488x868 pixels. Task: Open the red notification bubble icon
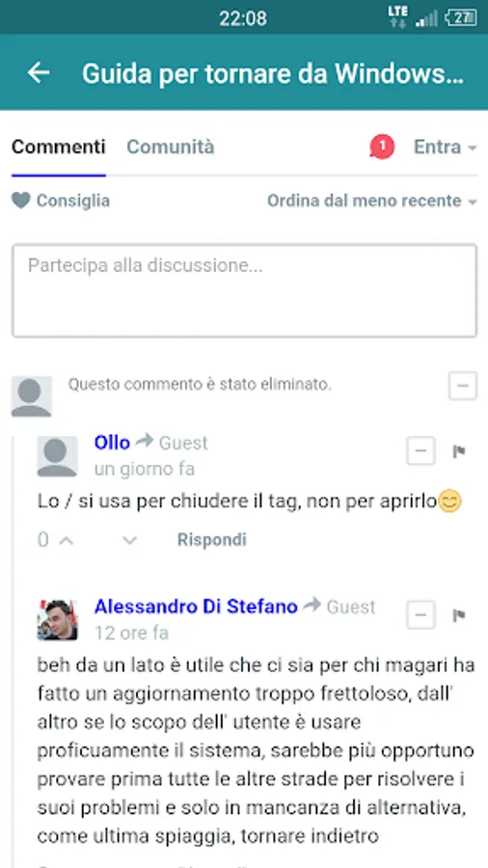click(382, 148)
